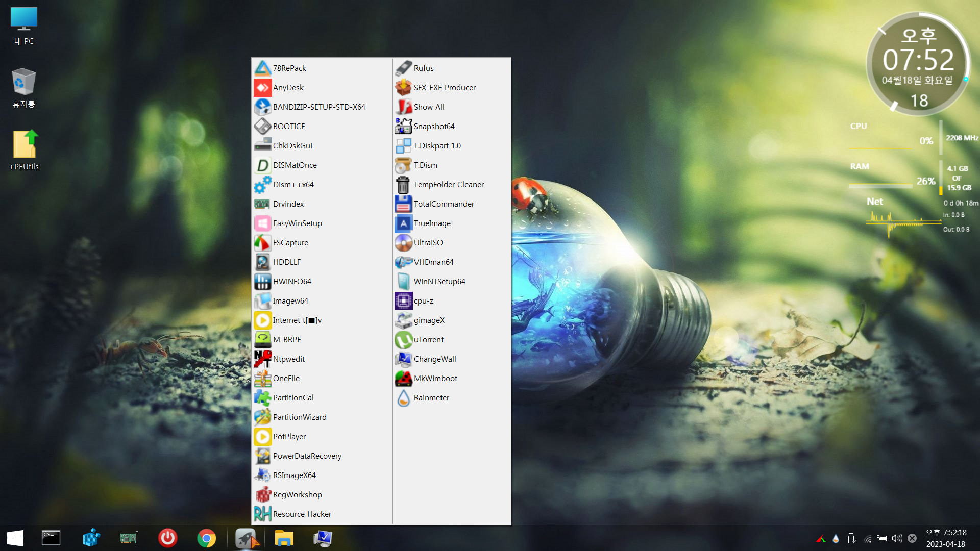Click the PartitionCal puzzle icon
The image size is (980, 551).
262,398
